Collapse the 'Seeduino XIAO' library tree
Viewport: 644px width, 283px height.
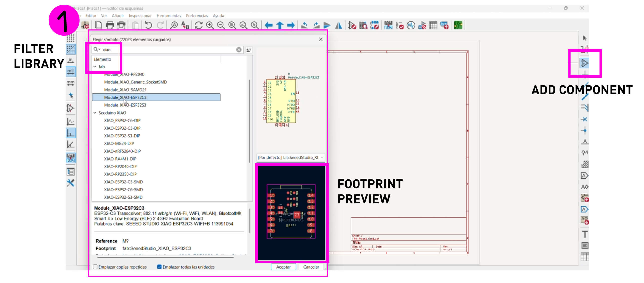(x=95, y=113)
